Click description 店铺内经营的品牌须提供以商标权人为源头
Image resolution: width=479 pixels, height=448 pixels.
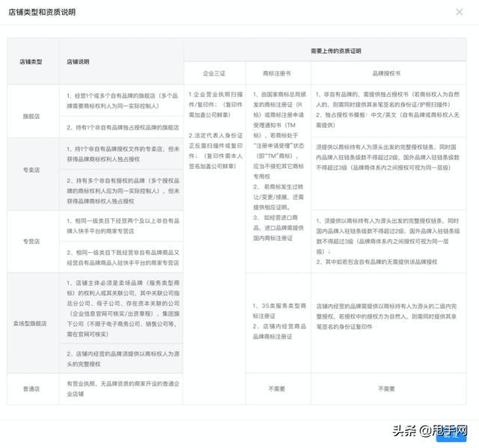[x=123, y=359]
